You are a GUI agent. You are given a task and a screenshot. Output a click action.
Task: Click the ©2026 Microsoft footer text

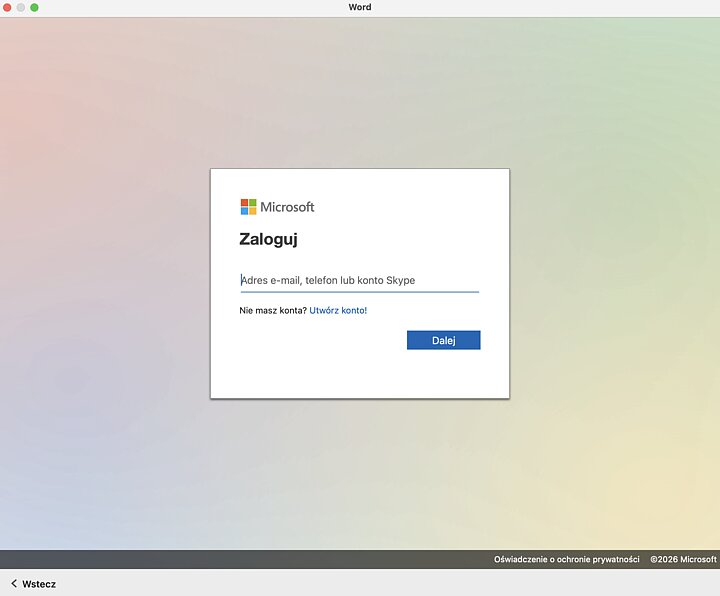683,559
